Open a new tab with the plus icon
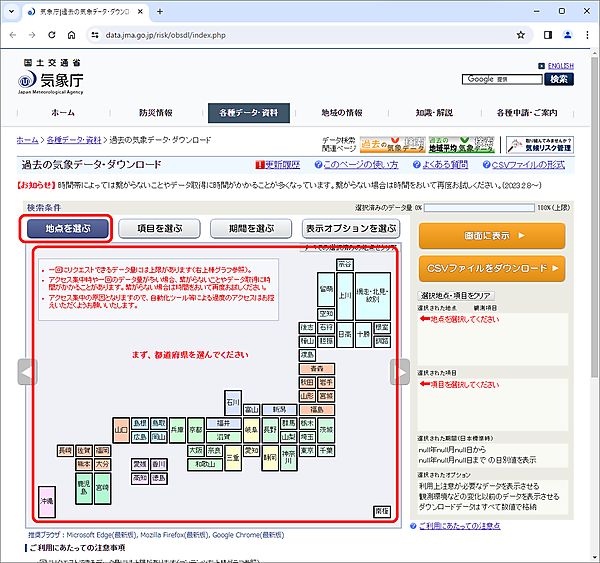The width and height of the screenshot is (600, 563). point(160,11)
